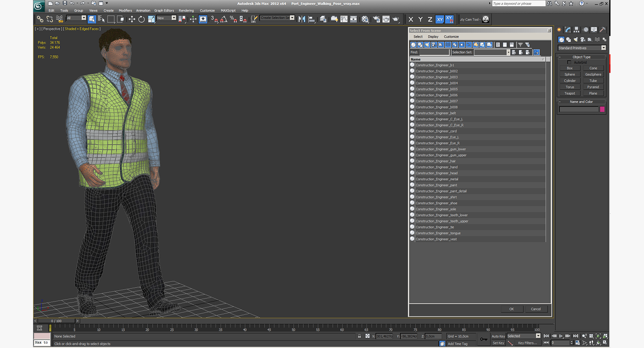644x348 pixels.
Task: Choose the Select and Scale tool
Action: click(x=151, y=19)
